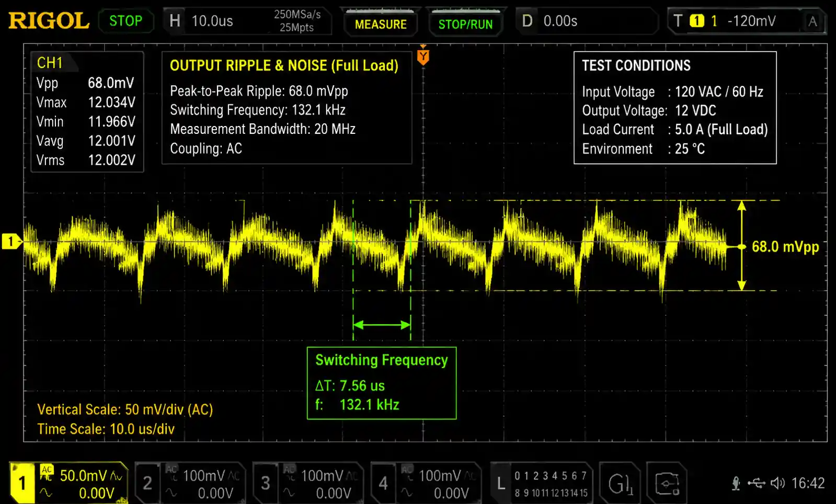Click the speaker volume icon
Screen dimensions: 836x504
pyautogui.click(x=777, y=483)
